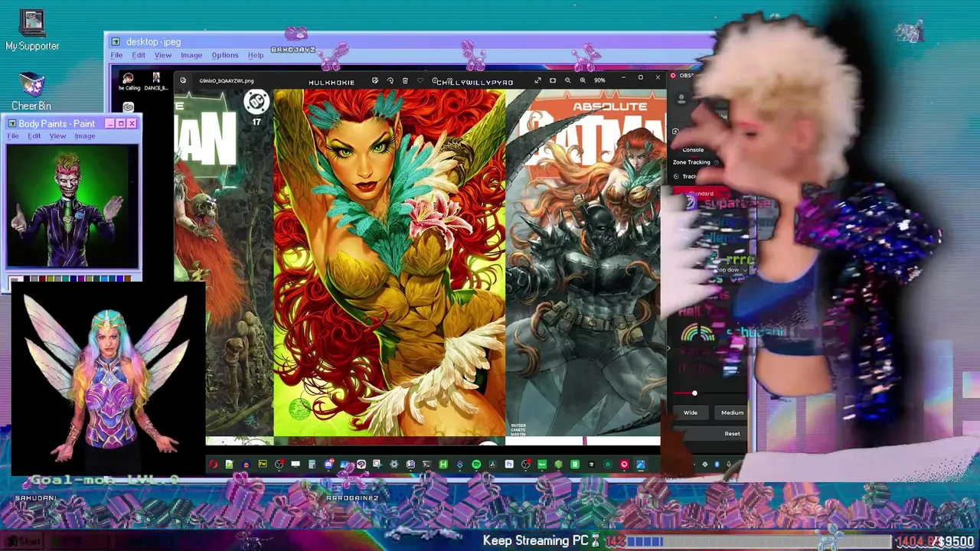
Task: Adjust the red slider handle in OBSBOT panel
Action: tap(694, 393)
